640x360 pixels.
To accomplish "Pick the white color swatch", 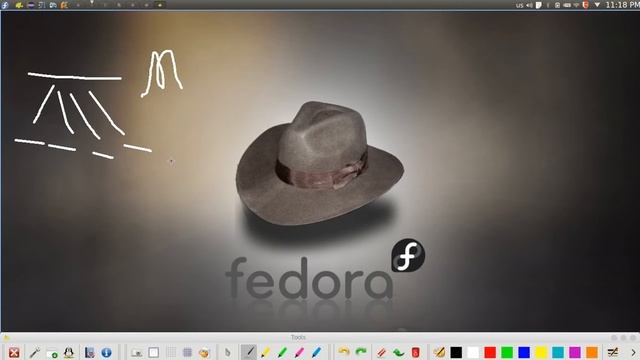I will point(473,352).
